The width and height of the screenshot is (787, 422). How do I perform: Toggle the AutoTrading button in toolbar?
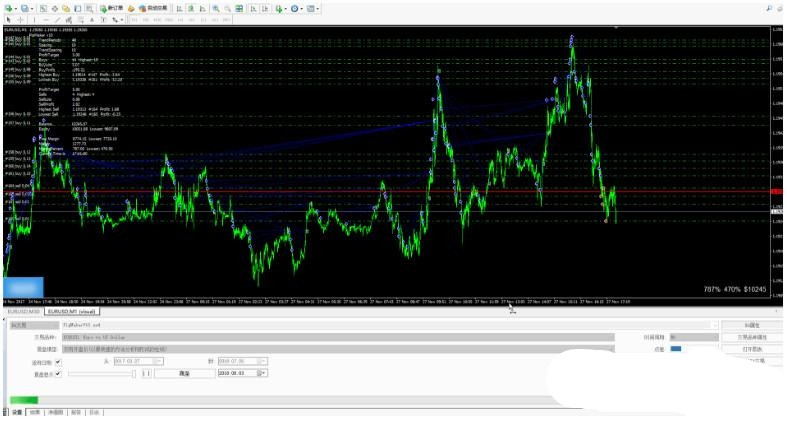(144, 8)
